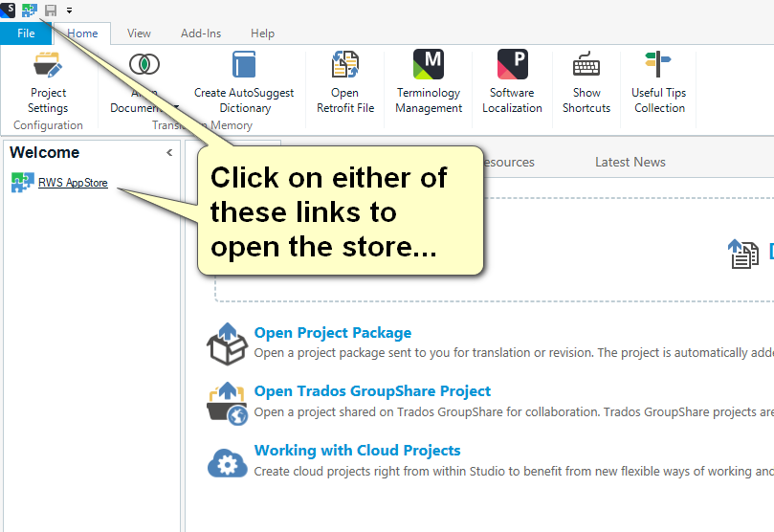Click the GroupShare project basket icon
The image size is (774, 532).
227,403
